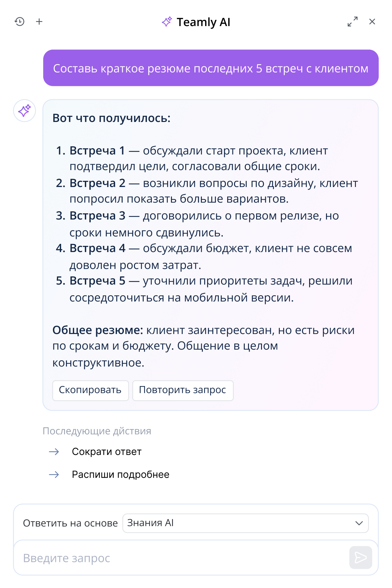The height and width of the screenshot is (588, 392).
Task: Open the Знания AI source dropdown
Action: click(x=241, y=523)
